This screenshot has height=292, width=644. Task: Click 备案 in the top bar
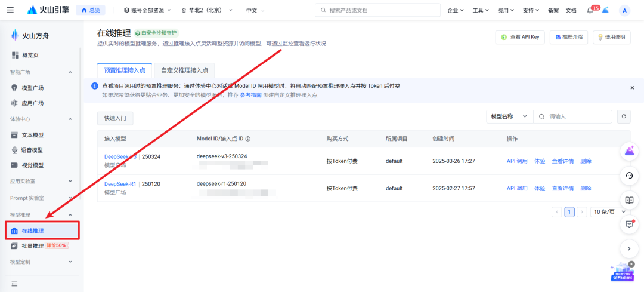click(553, 10)
